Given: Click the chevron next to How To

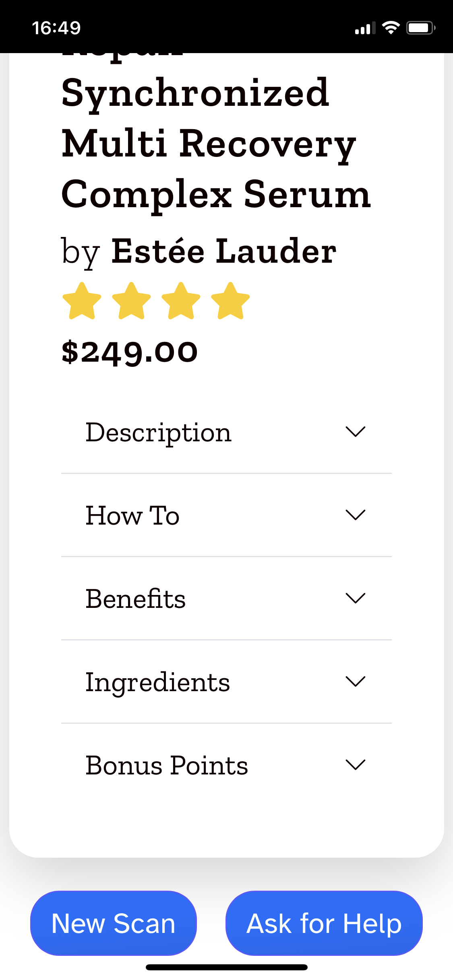Looking at the screenshot, I should (x=356, y=515).
